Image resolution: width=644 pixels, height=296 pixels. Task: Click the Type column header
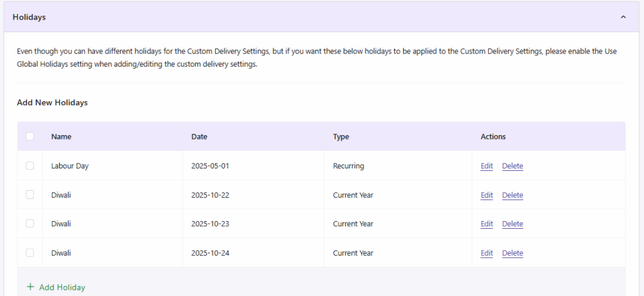tap(341, 136)
